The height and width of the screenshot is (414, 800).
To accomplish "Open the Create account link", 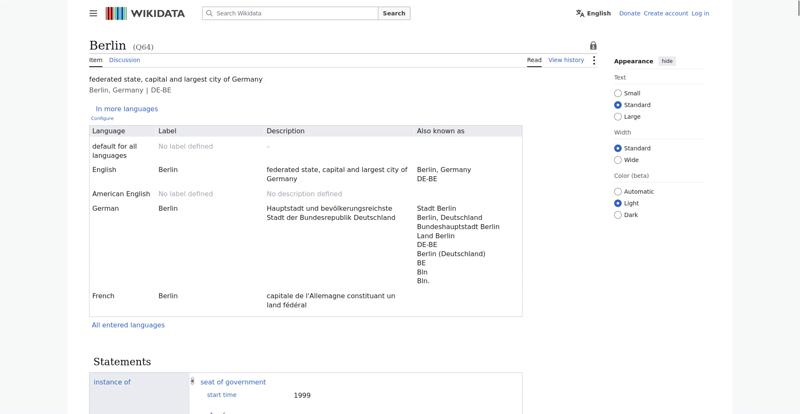I will 666,13.
